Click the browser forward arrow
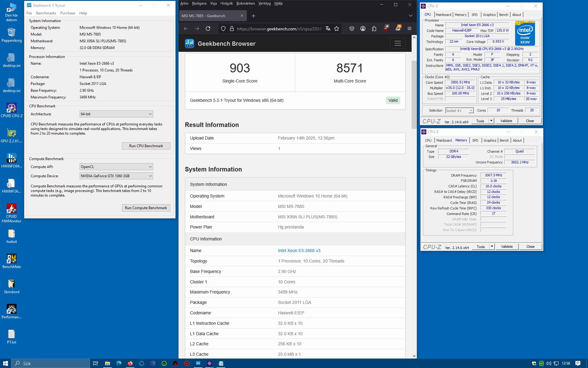The image size is (588, 368). pos(197,29)
